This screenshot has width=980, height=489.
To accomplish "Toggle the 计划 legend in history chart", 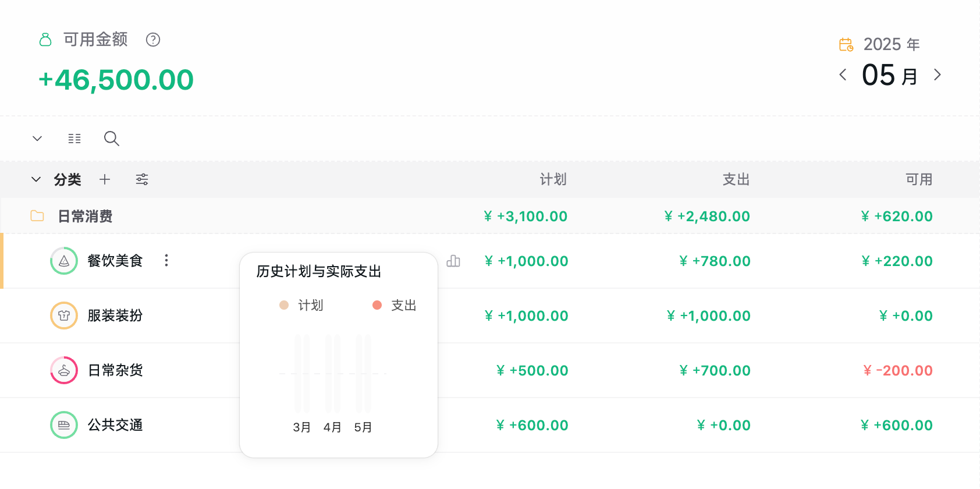I will click(301, 305).
